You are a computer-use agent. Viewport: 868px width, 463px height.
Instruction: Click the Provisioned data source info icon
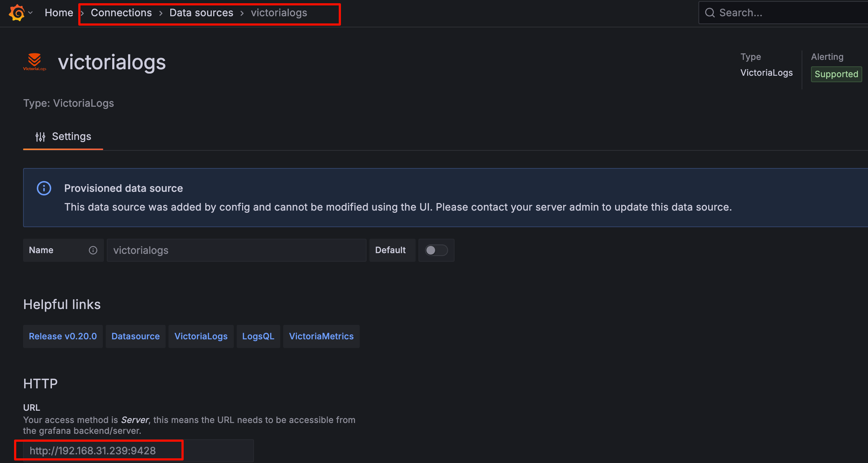pos(44,188)
